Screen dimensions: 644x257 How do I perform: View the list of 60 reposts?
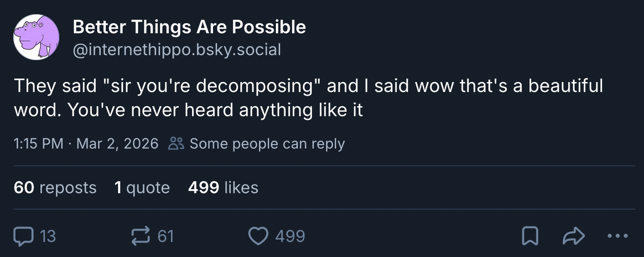click(x=55, y=188)
